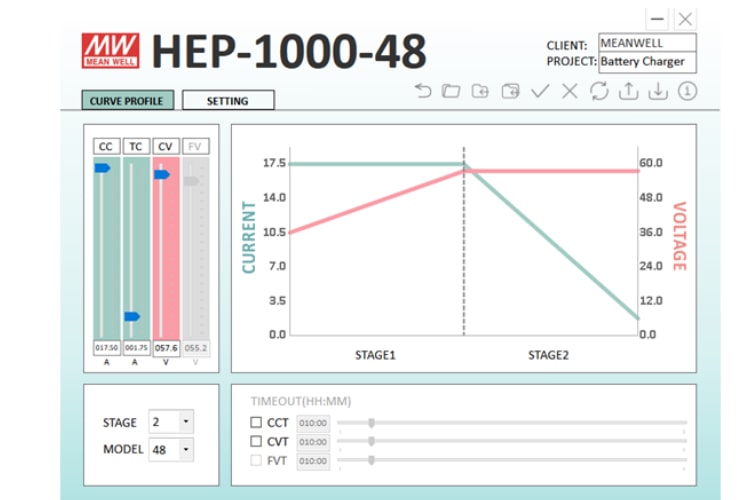Screen dimensions: 750x500
Task: Enable the CCT timeout checkbox
Action: 256,422
